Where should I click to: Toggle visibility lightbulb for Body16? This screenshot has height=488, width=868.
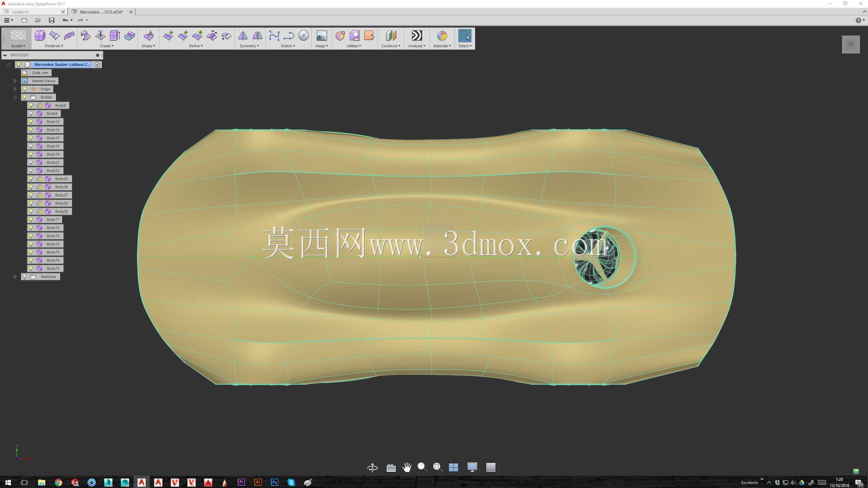click(x=31, y=146)
